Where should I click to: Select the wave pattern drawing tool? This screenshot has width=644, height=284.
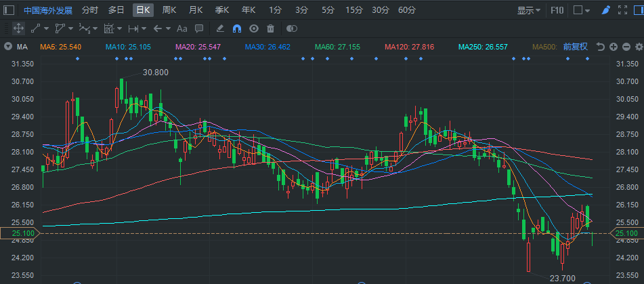(84, 28)
